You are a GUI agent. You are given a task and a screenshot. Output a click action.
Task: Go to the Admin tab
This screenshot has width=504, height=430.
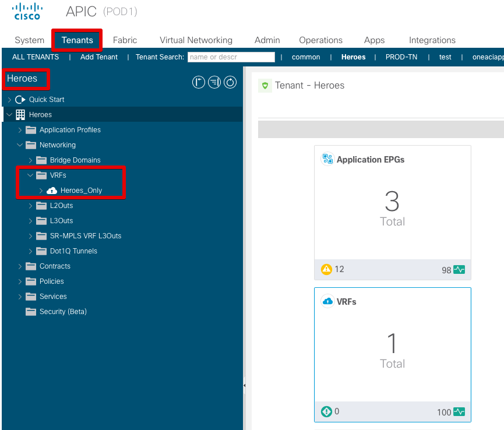[x=267, y=40]
